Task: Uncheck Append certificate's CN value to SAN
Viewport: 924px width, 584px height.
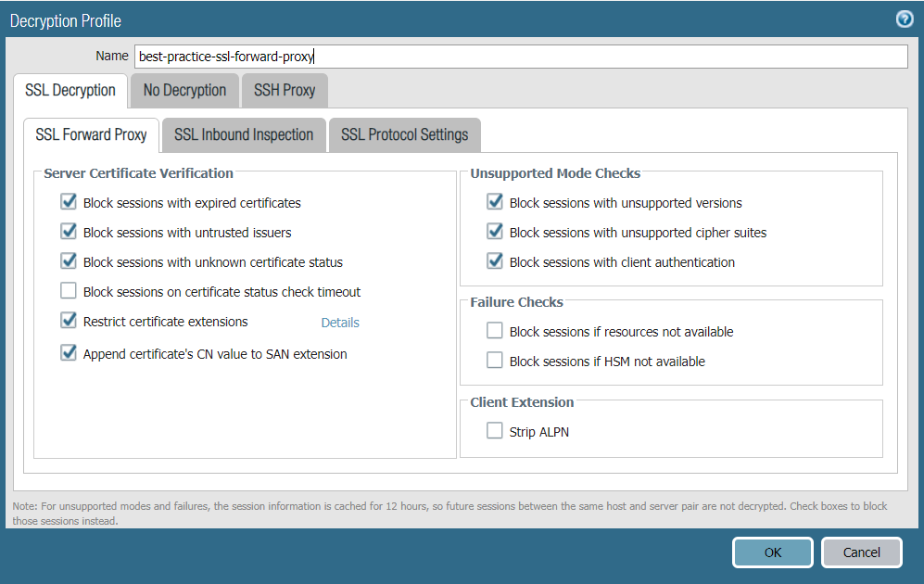Action: coord(69,353)
